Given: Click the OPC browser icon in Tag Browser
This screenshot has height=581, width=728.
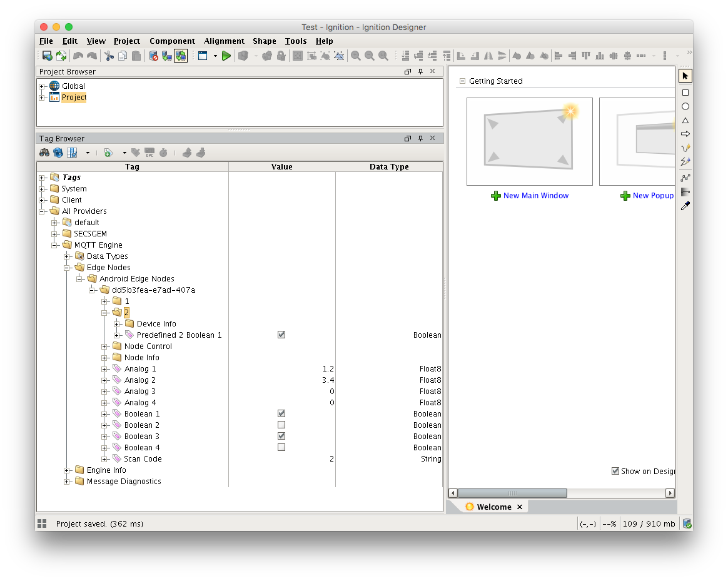Looking at the screenshot, I should [x=149, y=153].
